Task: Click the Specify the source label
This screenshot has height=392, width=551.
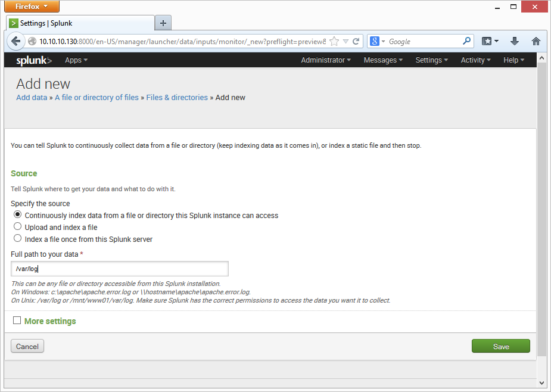Action: click(41, 204)
